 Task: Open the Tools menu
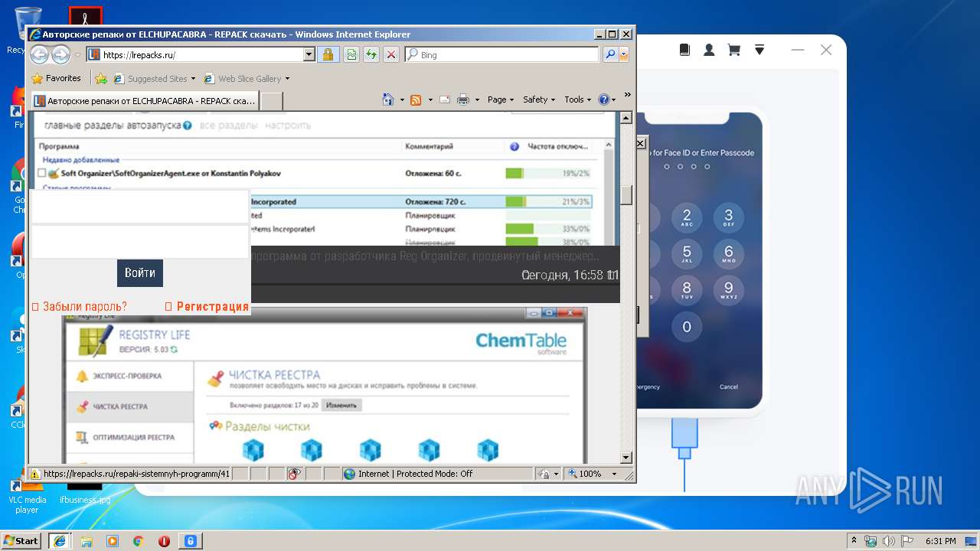pyautogui.click(x=578, y=99)
